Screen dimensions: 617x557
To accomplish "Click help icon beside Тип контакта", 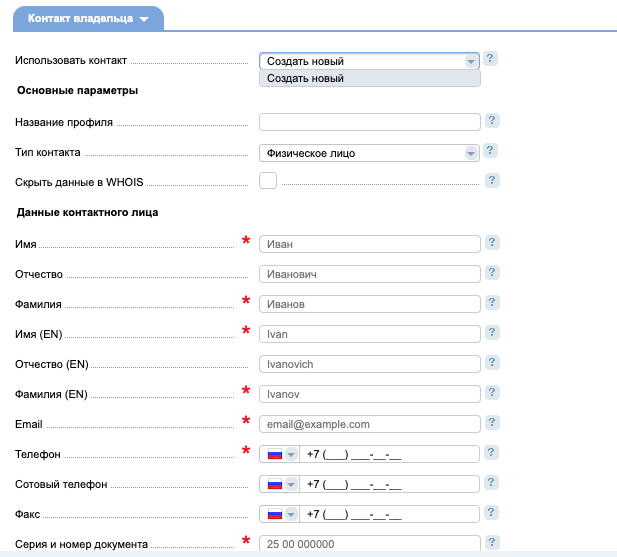I will point(490,151).
